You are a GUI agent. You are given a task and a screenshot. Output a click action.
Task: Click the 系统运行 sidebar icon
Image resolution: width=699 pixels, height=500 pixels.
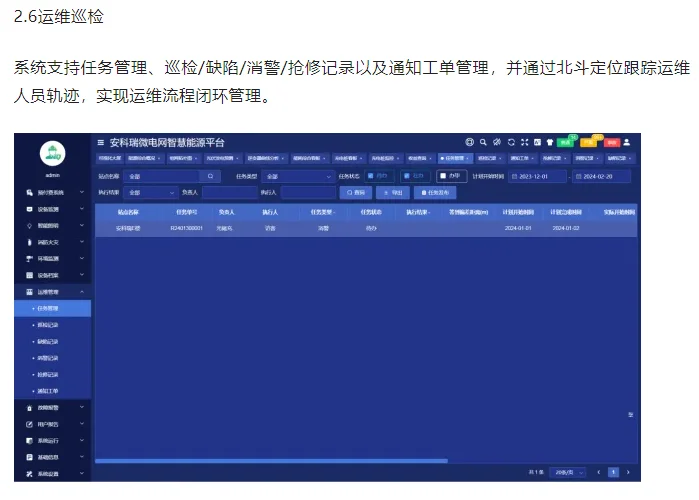coord(29,441)
